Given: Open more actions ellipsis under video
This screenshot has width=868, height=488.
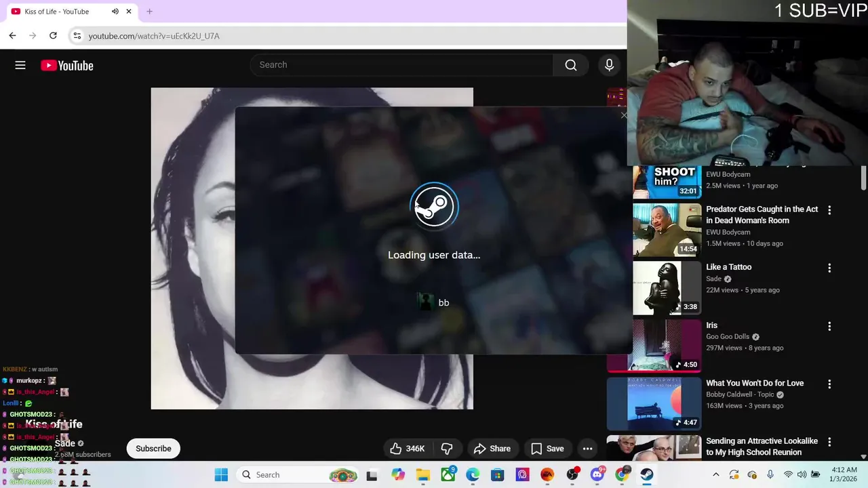Looking at the screenshot, I should tap(587, 449).
